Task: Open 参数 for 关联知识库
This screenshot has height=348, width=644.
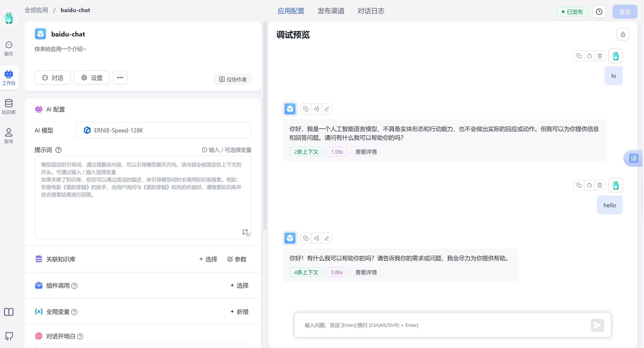Action: coord(237,259)
